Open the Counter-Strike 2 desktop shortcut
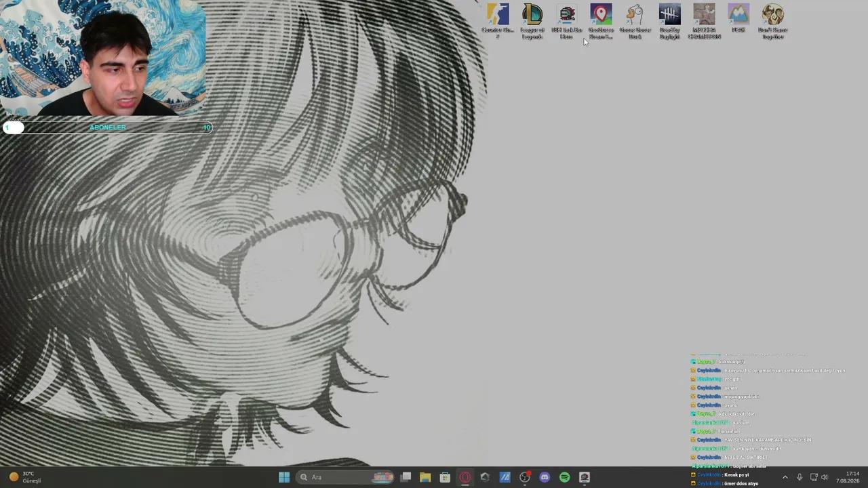The width and height of the screenshot is (868, 488). coord(498,21)
